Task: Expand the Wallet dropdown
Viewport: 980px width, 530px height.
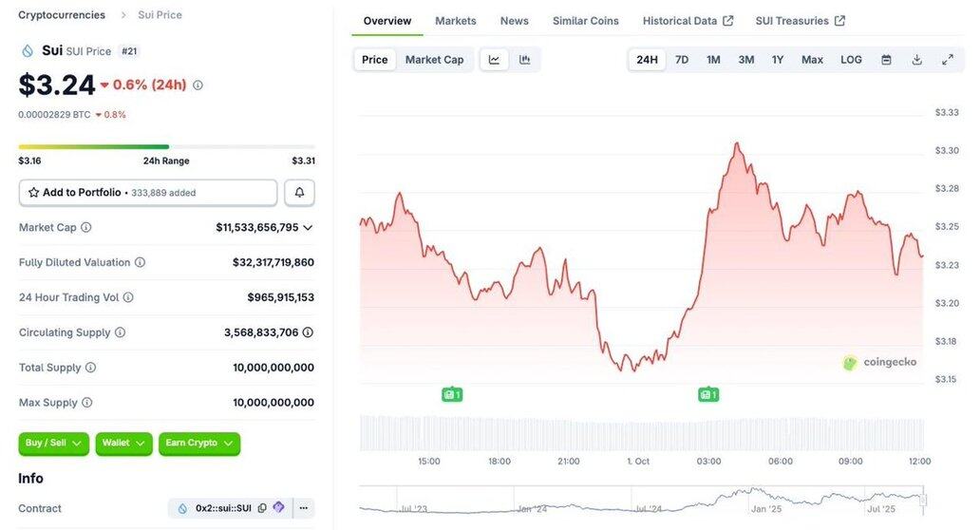Action: click(123, 444)
